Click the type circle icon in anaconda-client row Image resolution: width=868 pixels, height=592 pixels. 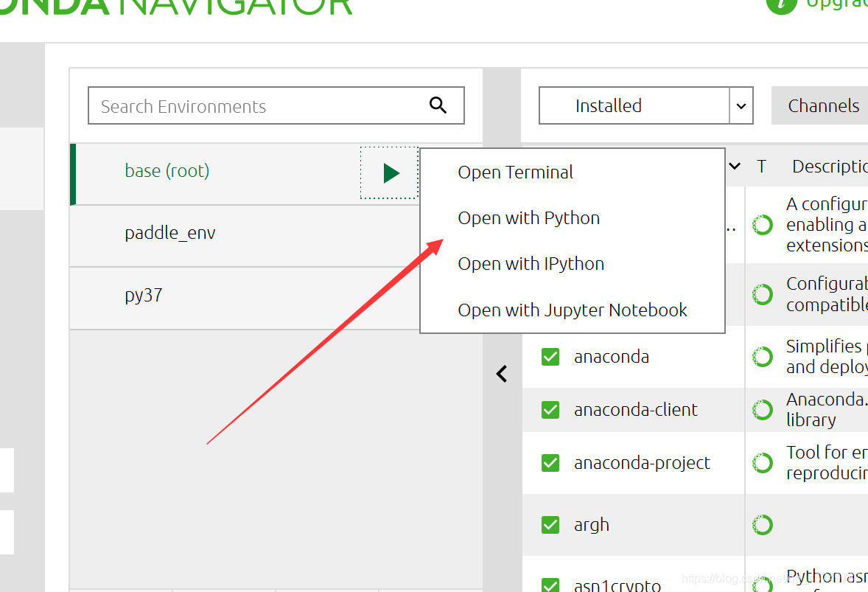tap(763, 410)
